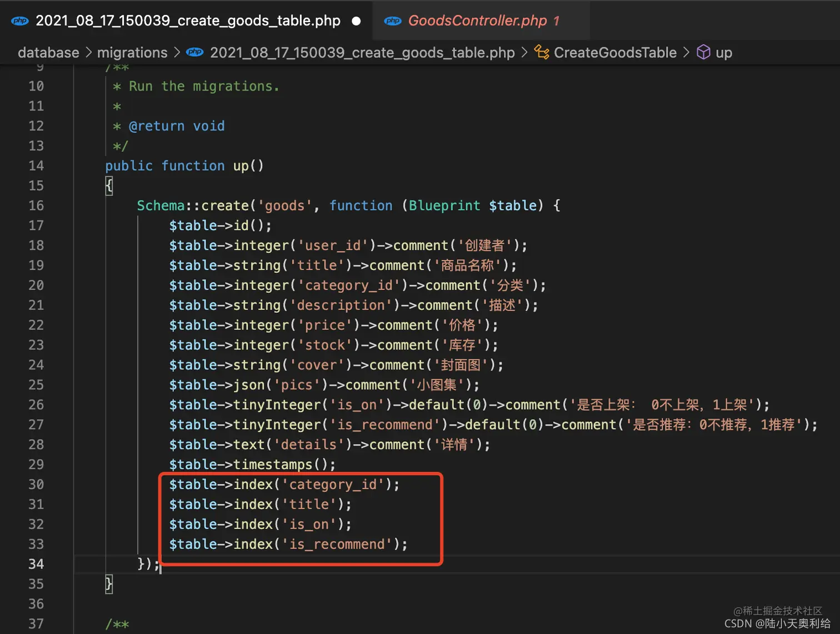Viewport: 840px width, 634px height.
Task: Click '$table->id();' on line 17
Action: point(221,226)
